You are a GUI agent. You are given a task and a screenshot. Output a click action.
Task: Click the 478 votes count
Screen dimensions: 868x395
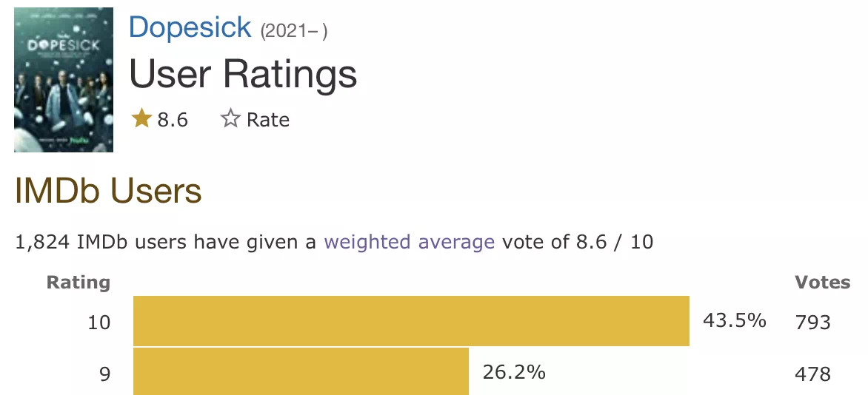[812, 374]
